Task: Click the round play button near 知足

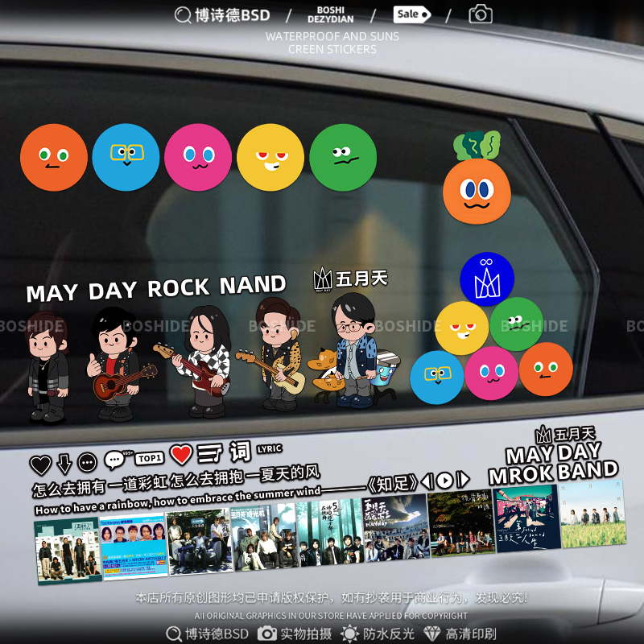Action: pos(445,480)
